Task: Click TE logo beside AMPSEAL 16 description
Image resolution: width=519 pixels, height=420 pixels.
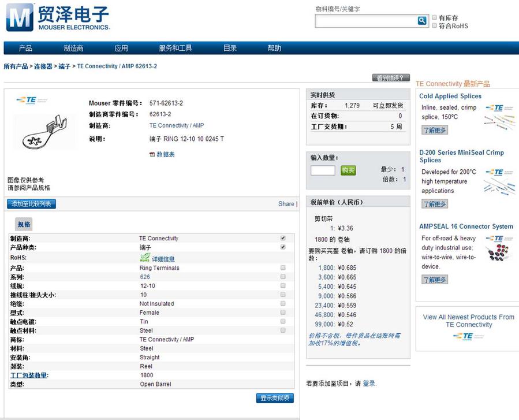Action: point(499,239)
